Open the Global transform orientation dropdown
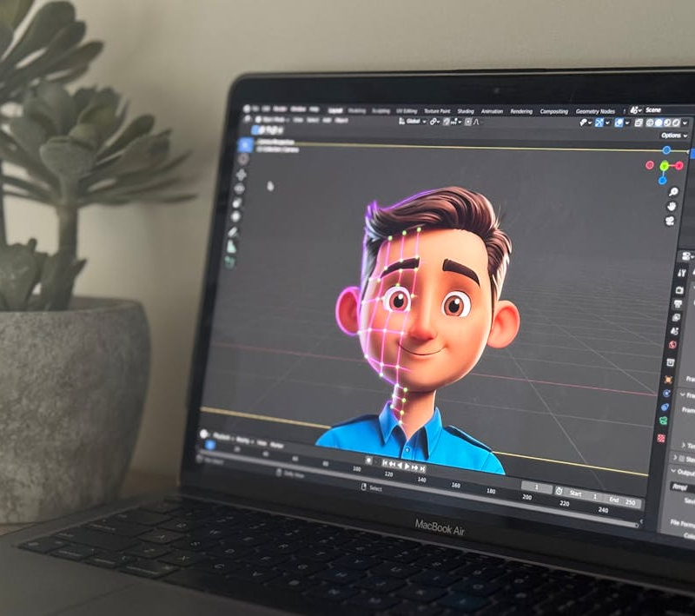The image size is (695, 616). pyautogui.click(x=412, y=121)
